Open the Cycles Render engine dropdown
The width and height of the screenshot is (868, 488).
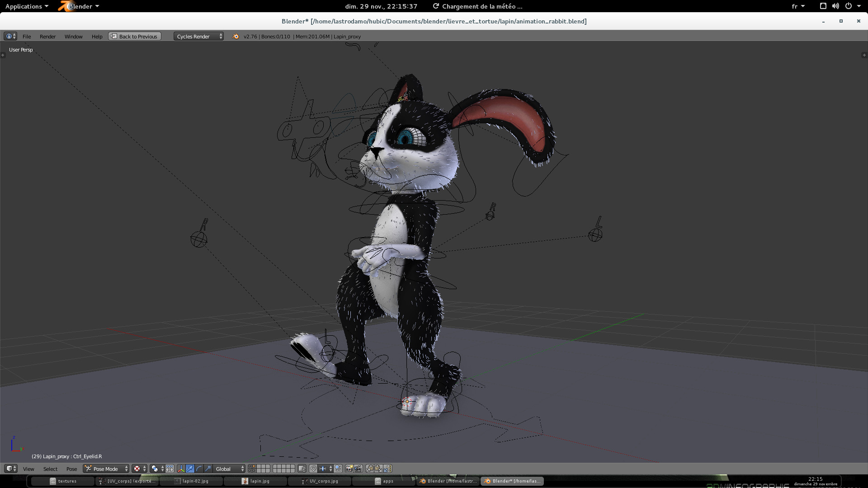tap(198, 37)
